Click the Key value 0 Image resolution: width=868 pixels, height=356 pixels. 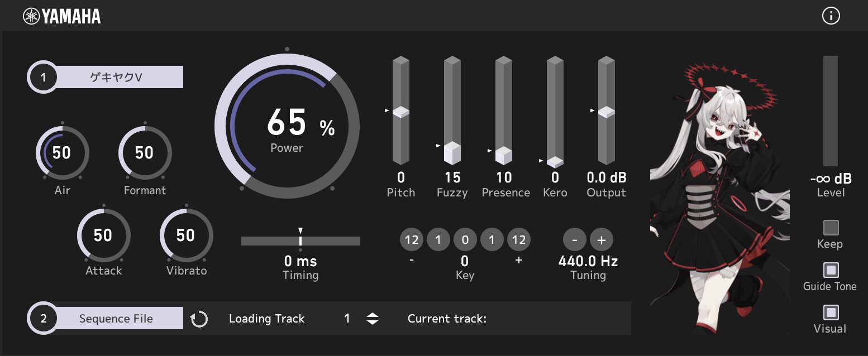465,261
